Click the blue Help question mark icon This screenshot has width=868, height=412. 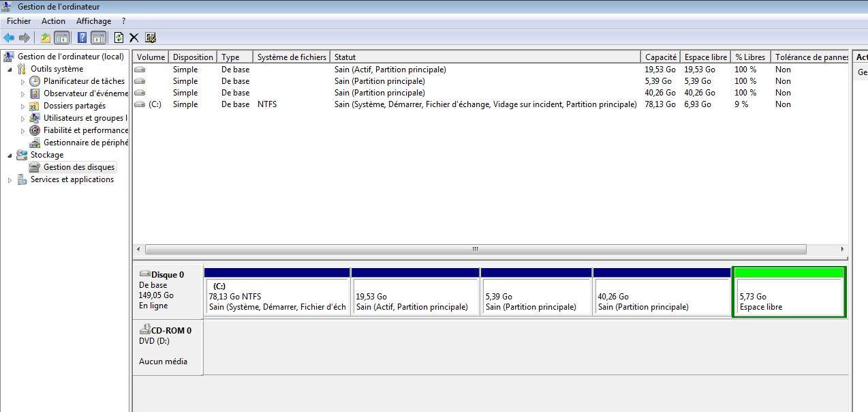(82, 38)
